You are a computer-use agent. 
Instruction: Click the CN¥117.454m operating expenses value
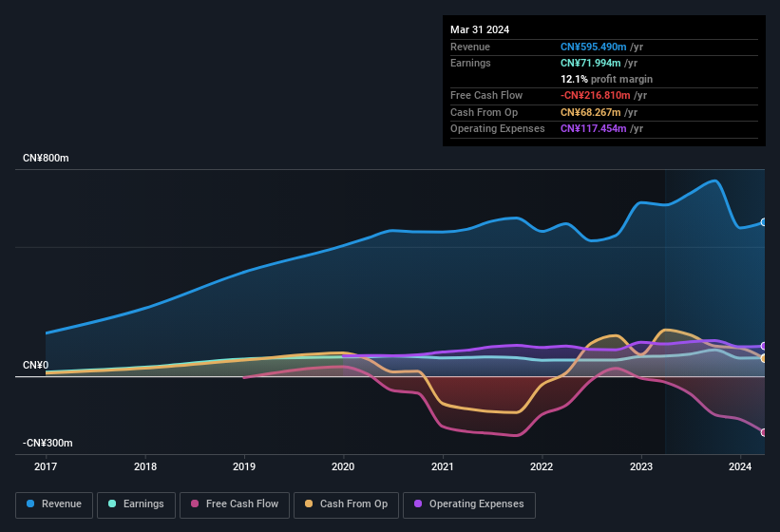593,128
